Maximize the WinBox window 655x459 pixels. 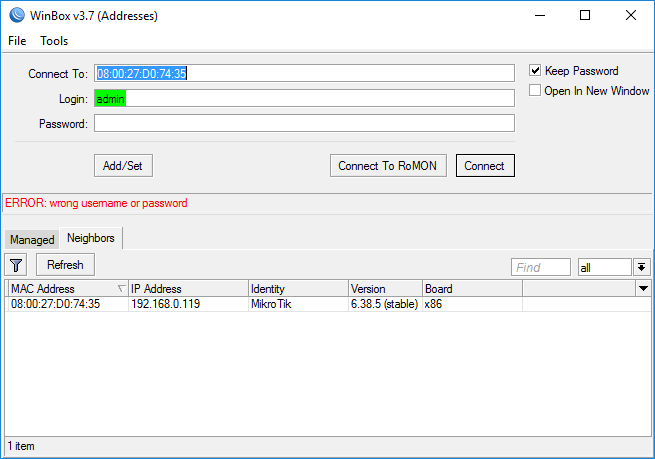(x=585, y=15)
